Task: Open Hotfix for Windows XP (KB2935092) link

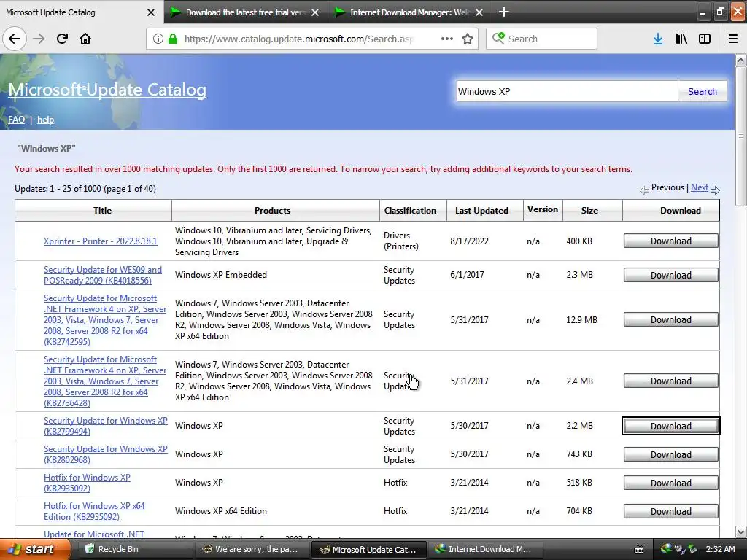Action: [88, 483]
